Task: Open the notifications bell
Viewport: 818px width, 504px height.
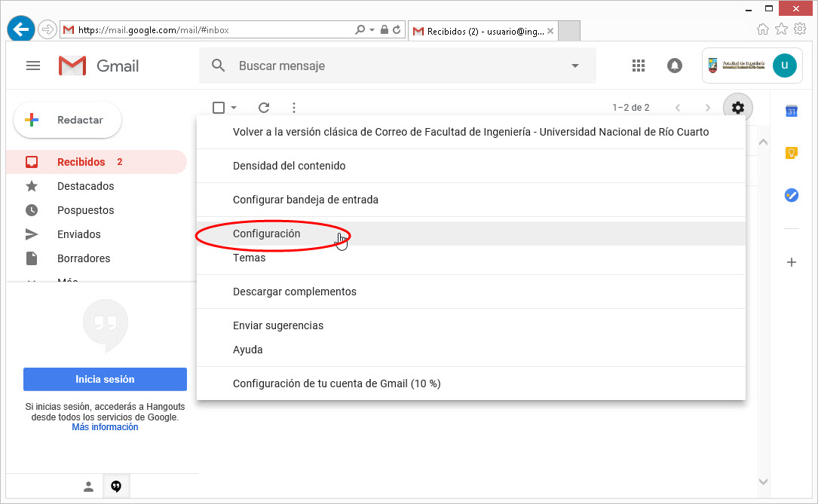Action: coord(675,66)
